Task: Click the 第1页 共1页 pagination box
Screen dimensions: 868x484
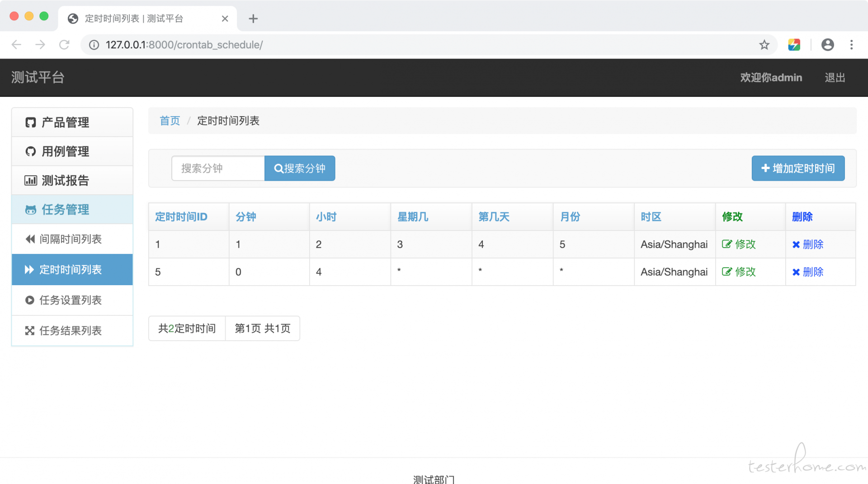Action: point(262,329)
